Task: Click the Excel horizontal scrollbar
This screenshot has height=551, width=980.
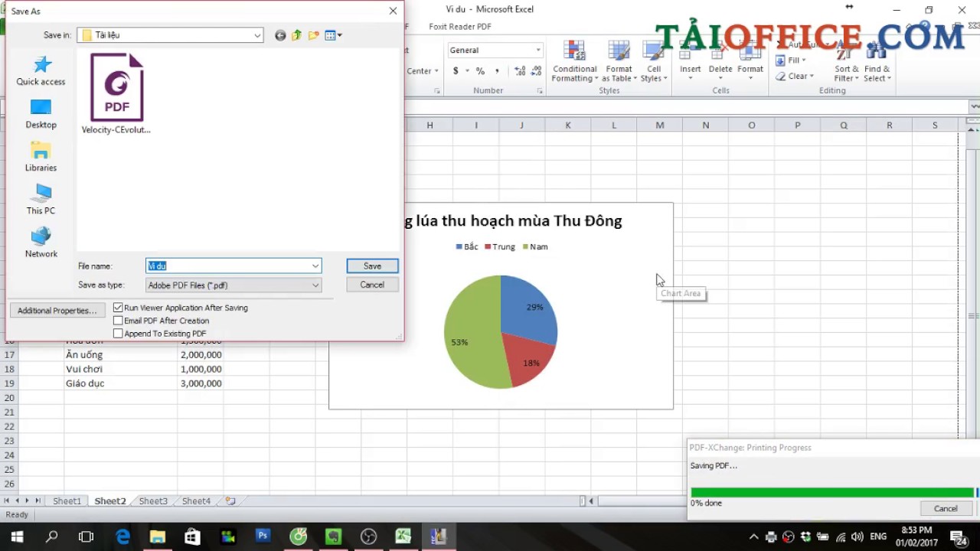Action: tap(779, 501)
